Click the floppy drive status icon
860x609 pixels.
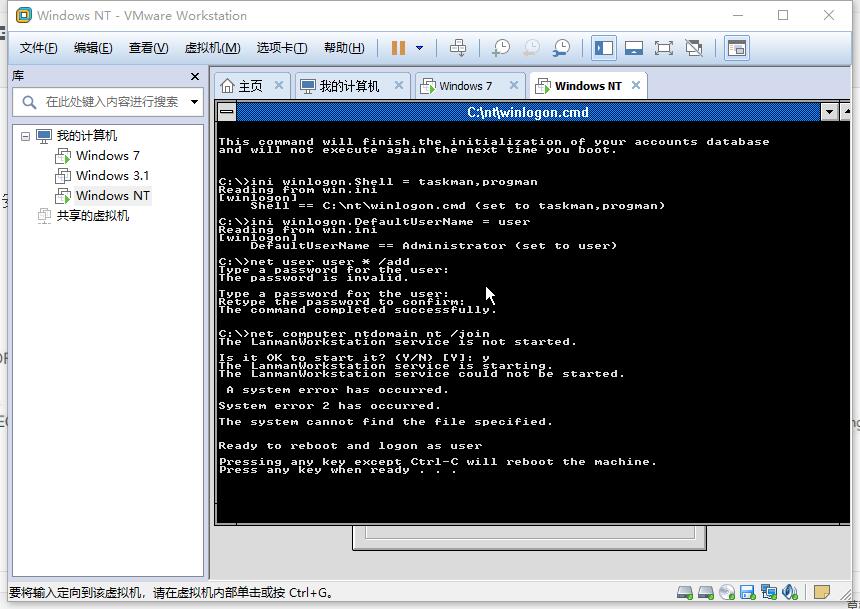pos(748,593)
